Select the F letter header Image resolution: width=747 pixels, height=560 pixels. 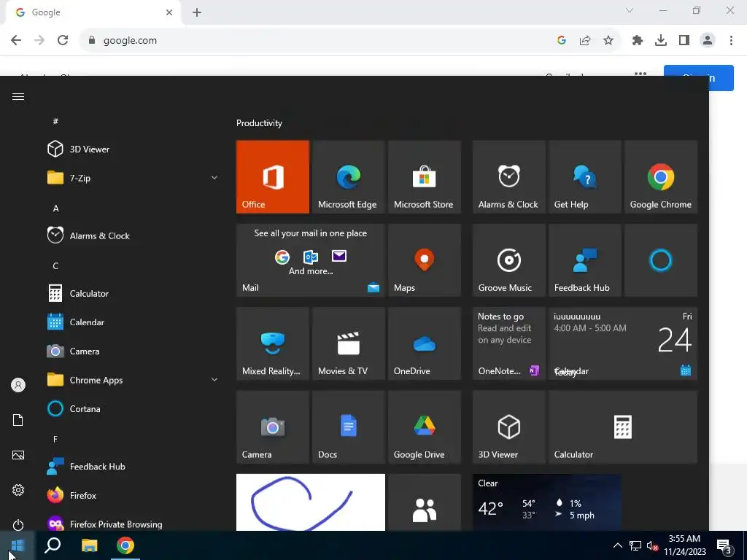pyautogui.click(x=55, y=439)
